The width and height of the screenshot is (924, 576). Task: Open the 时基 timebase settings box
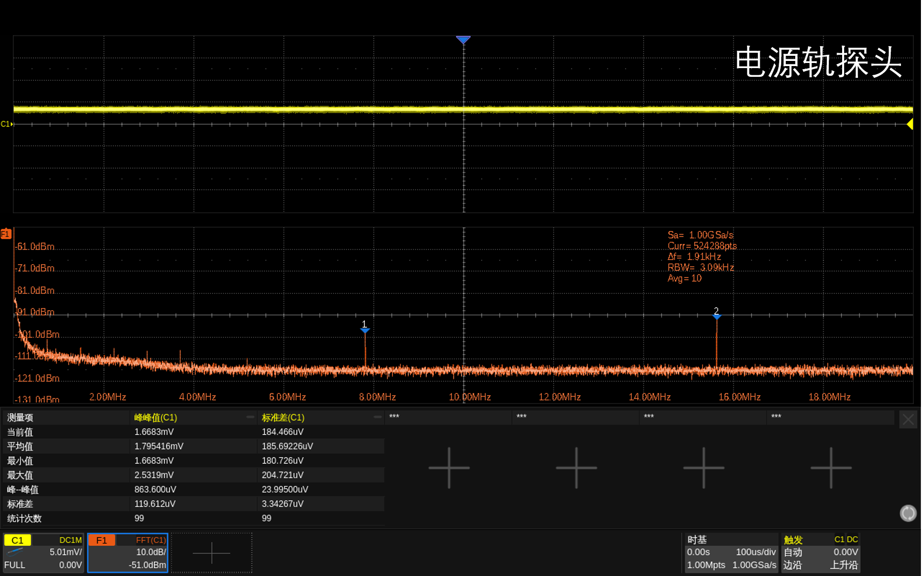tap(731, 552)
